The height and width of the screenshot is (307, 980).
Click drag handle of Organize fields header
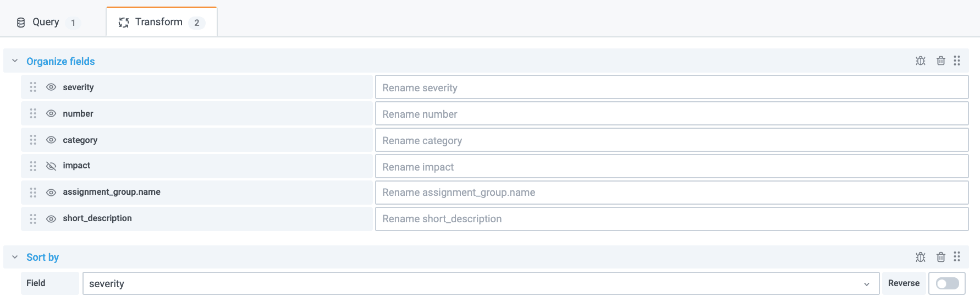pos(957,61)
